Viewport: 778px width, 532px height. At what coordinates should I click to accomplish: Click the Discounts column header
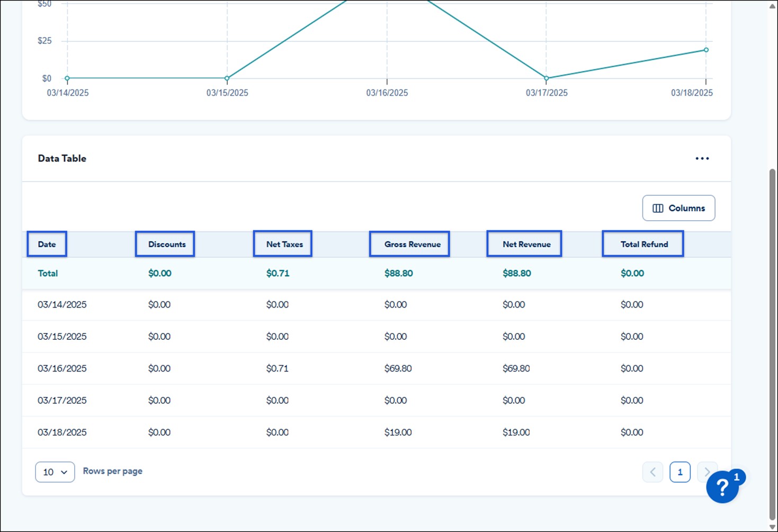[165, 244]
